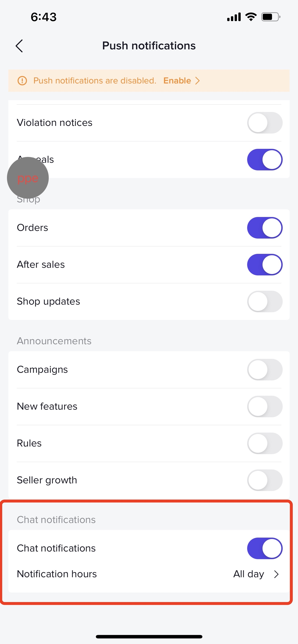Turn on New features toggle
This screenshot has height=644, width=298.
pos(265,406)
